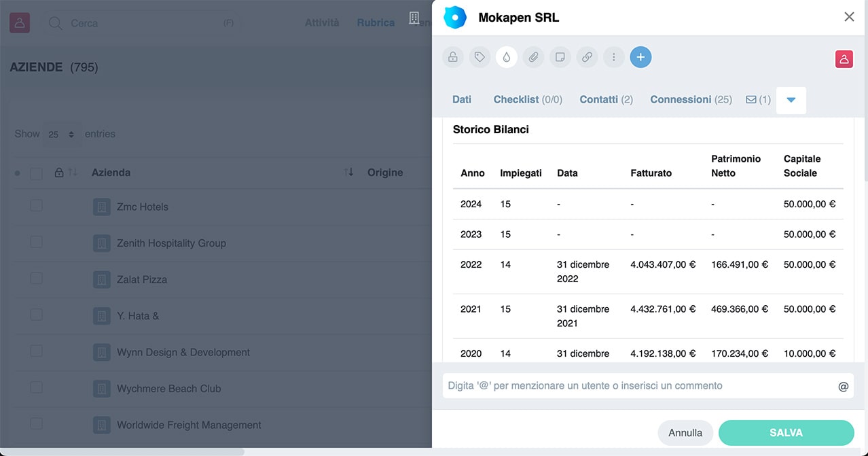Click the red user icon in panel
The image size is (868, 456).
tap(844, 59)
